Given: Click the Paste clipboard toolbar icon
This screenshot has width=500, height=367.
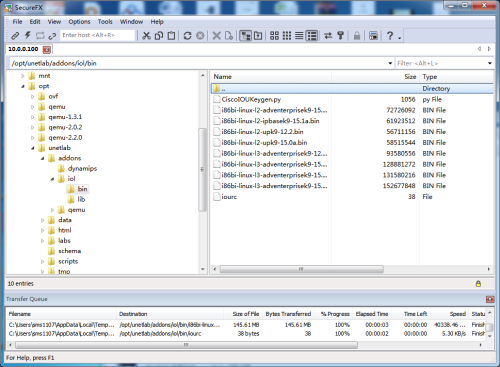Looking at the screenshot, I should pyautogui.click(x=171, y=35).
